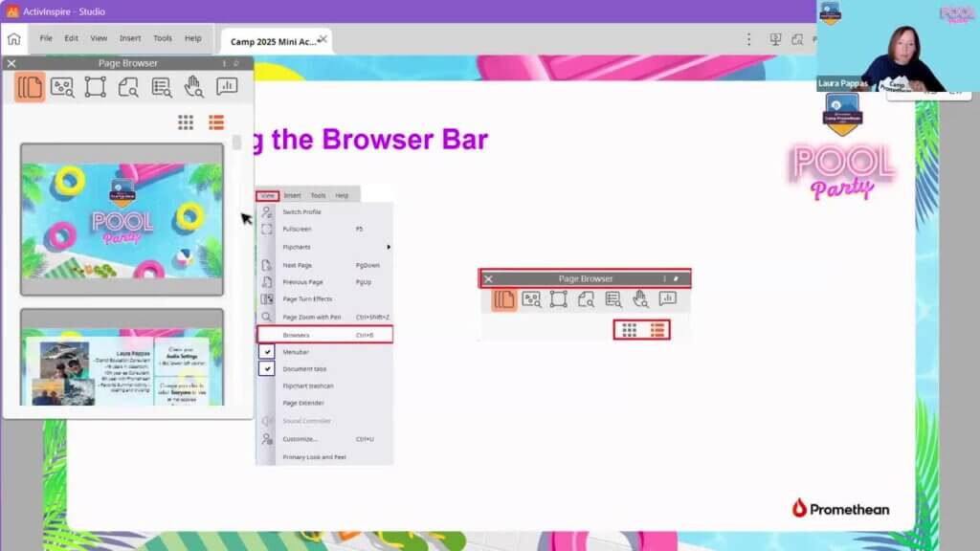Close the Page Browser panel
The image size is (980, 551).
pos(11,63)
